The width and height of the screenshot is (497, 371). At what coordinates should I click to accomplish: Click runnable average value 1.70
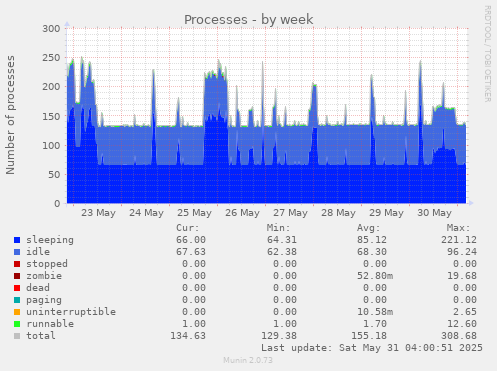point(375,324)
